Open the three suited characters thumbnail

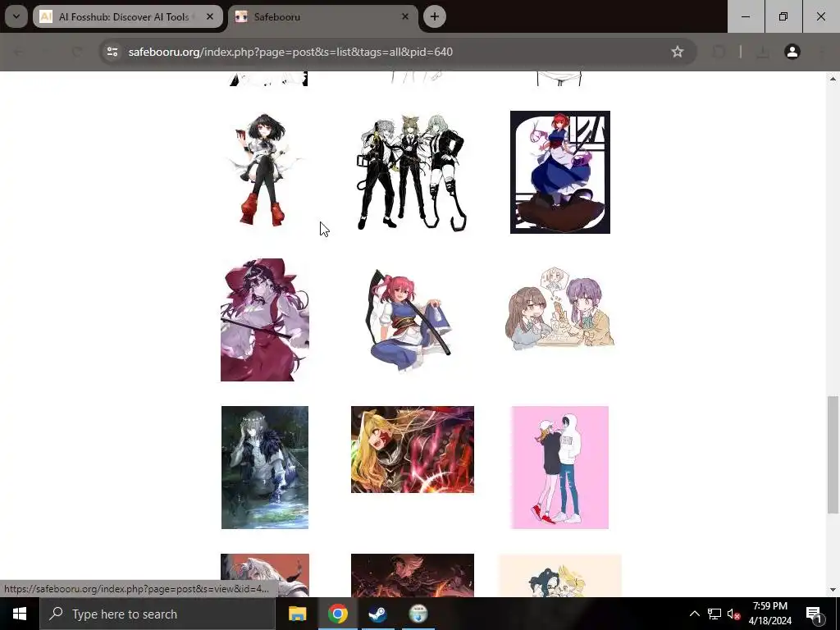pos(412,172)
